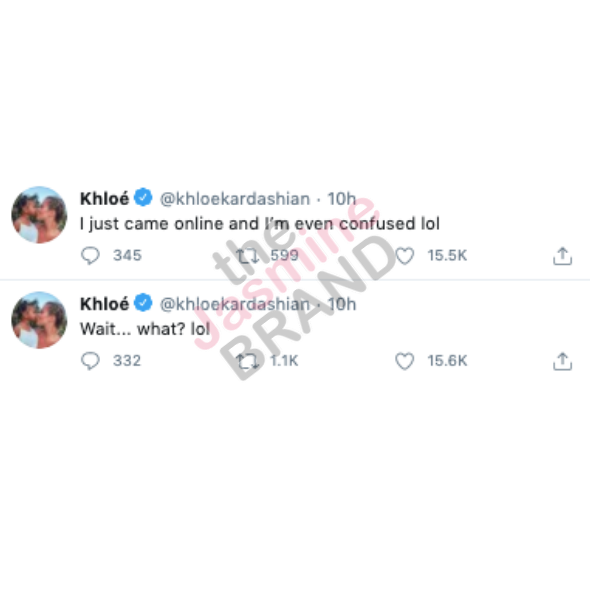The width and height of the screenshot is (590, 590).
Task: Open the 10h timestamp of the second tweet
Action: (342, 304)
